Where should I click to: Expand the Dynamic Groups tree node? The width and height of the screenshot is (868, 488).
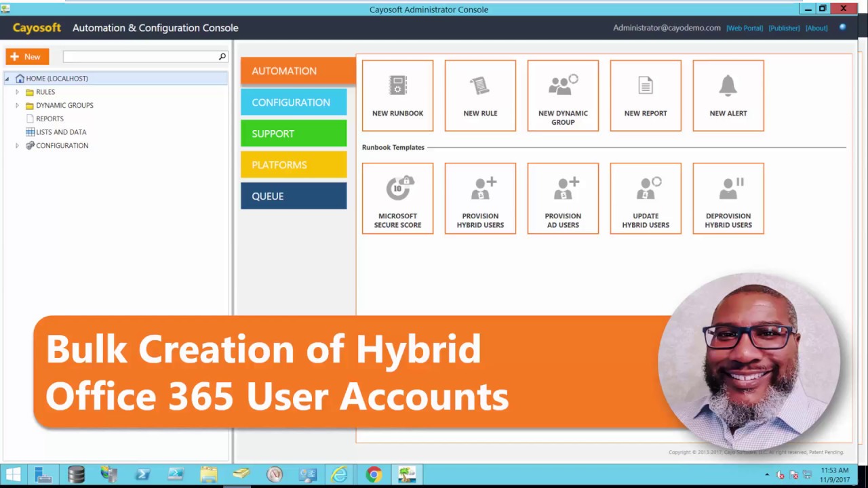click(x=17, y=106)
